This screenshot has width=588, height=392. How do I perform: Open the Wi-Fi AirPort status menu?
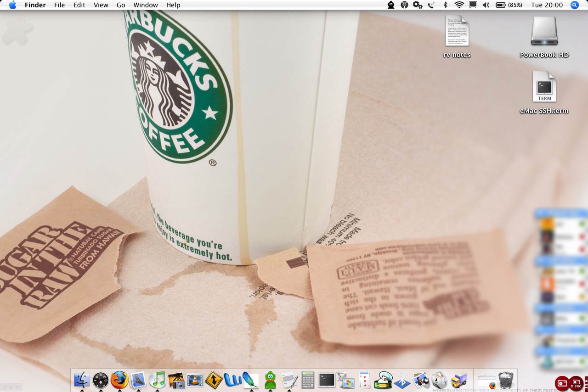pyautogui.click(x=459, y=5)
